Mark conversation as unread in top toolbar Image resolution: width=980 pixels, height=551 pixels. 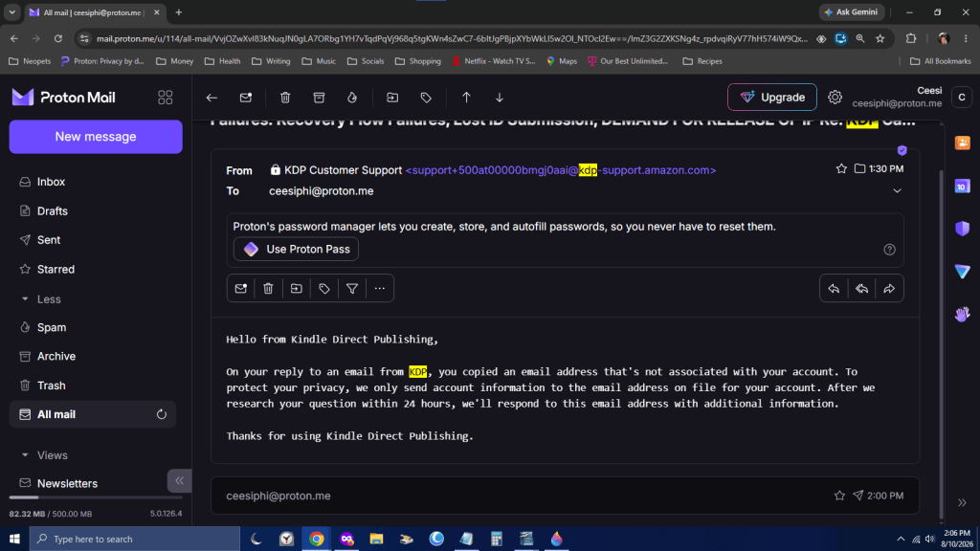(x=246, y=98)
